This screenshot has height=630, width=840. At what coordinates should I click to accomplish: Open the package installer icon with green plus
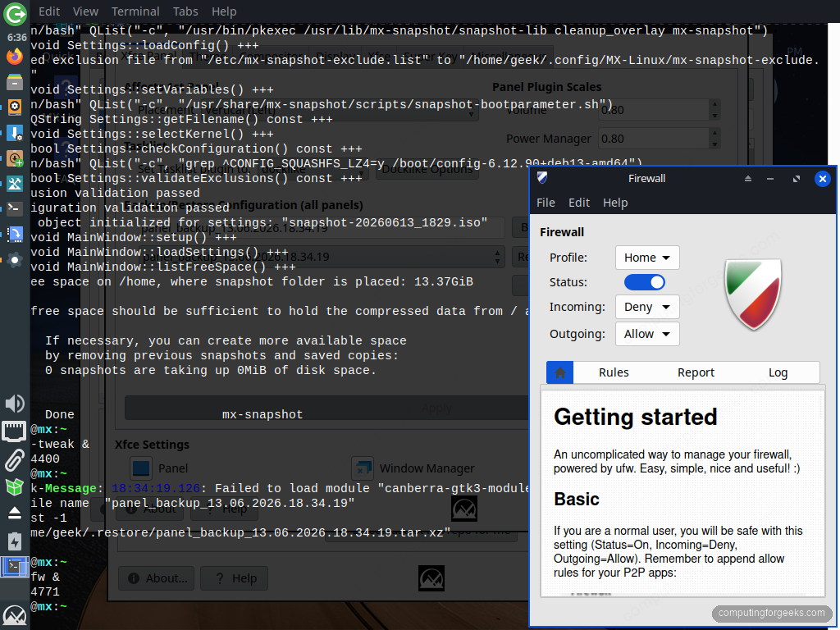pos(15,158)
